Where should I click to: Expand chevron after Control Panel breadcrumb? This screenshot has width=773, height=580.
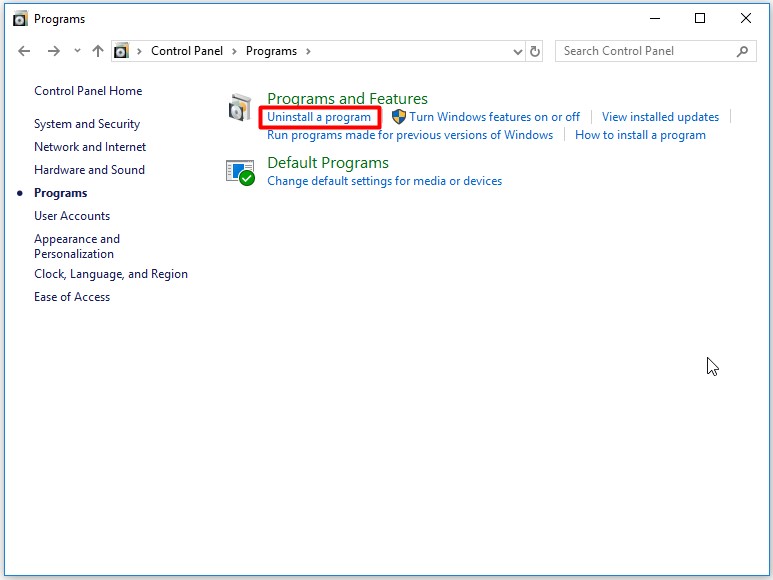click(x=234, y=51)
